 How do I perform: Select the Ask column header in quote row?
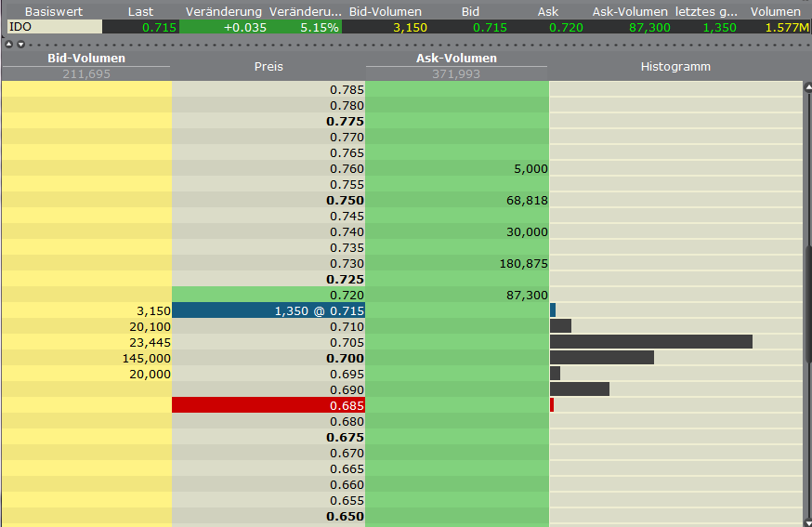(x=548, y=11)
